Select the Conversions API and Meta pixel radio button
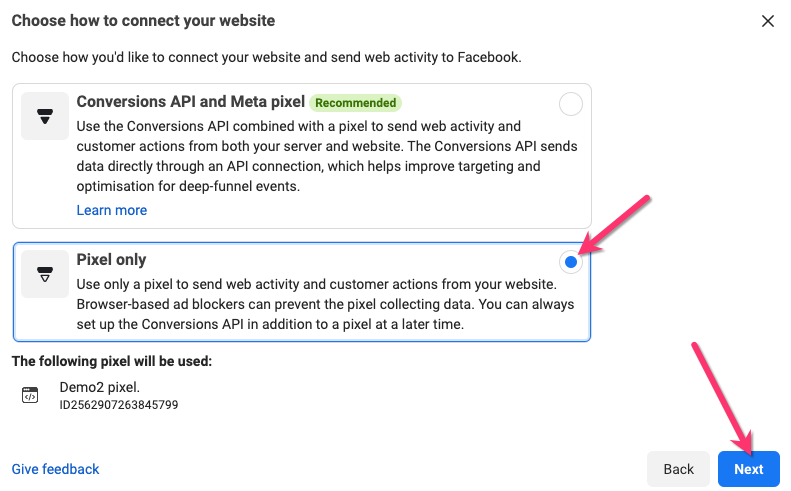The image size is (791, 491). tap(570, 104)
